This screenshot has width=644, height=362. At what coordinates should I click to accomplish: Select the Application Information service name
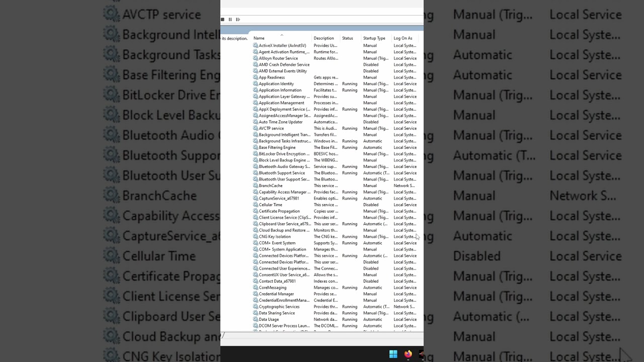point(280,90)
